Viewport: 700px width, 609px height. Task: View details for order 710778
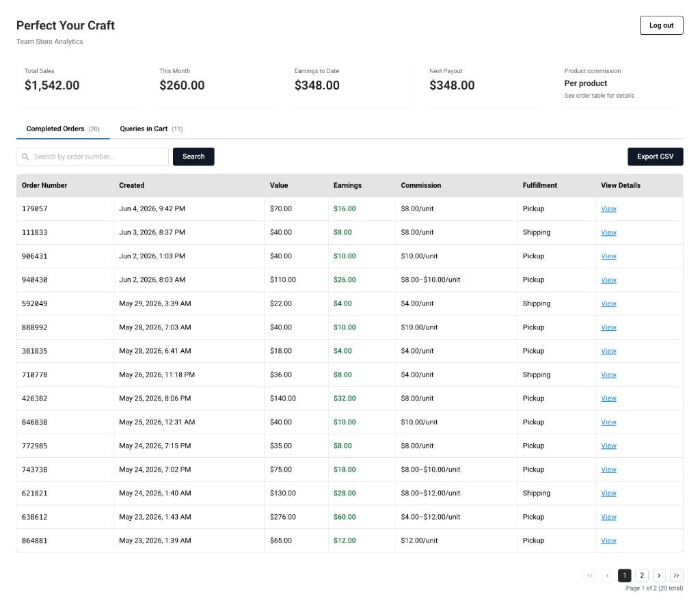pos(608,375)
